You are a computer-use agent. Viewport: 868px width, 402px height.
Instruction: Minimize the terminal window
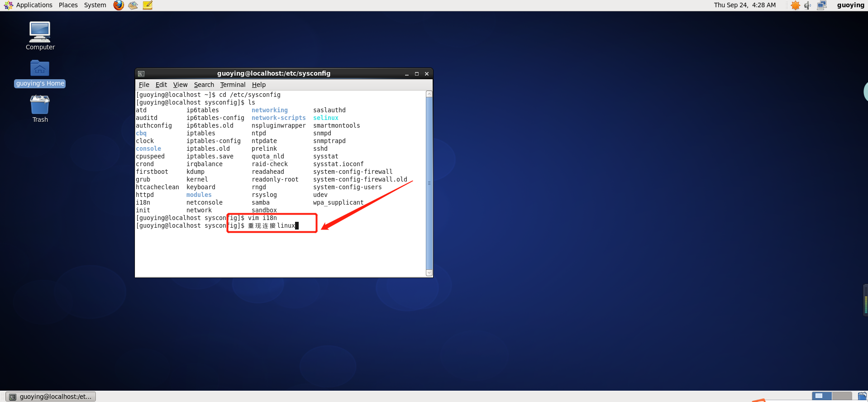(x=407, y=74)
